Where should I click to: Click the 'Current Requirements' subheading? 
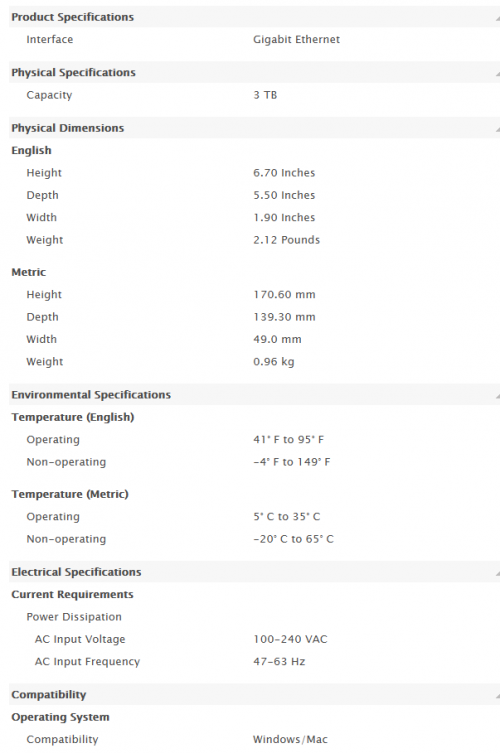72,595
